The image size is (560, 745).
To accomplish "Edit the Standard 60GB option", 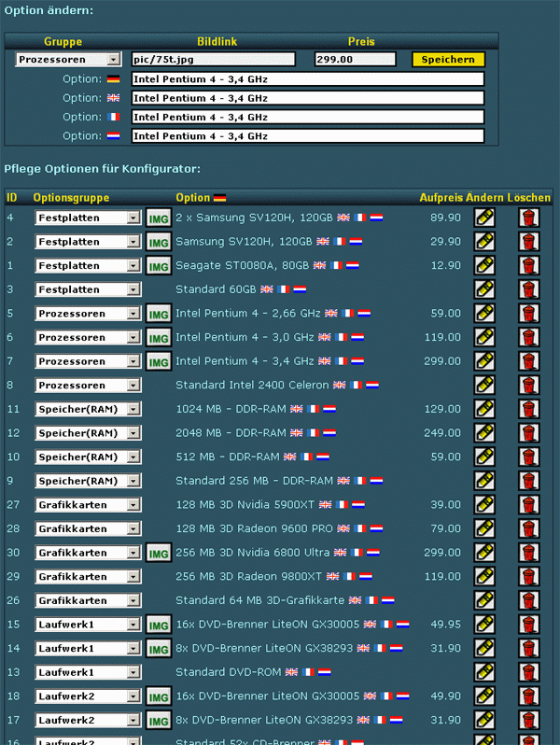I will (x=484, y=289).
